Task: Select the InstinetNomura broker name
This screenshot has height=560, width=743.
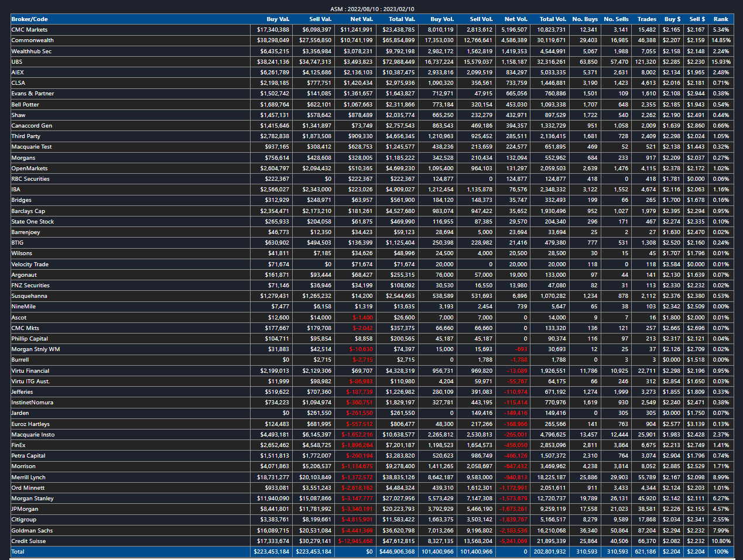Action: 32,403
